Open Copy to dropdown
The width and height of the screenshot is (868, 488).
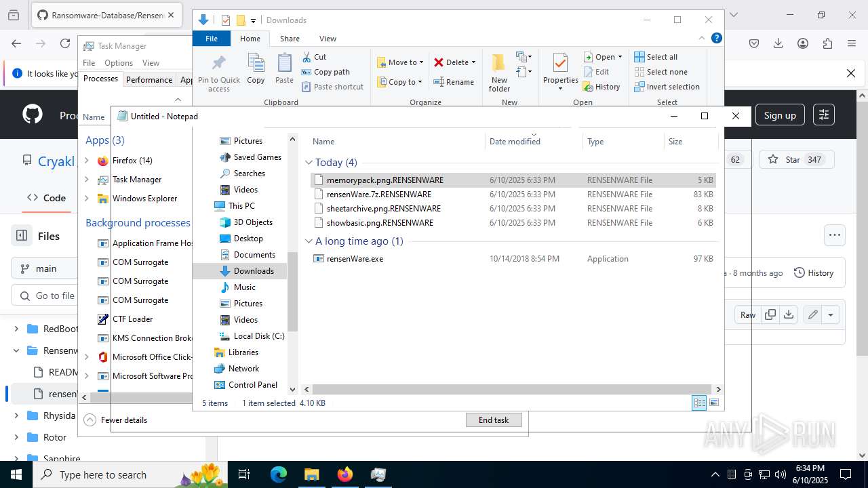[x=400, y=82]
